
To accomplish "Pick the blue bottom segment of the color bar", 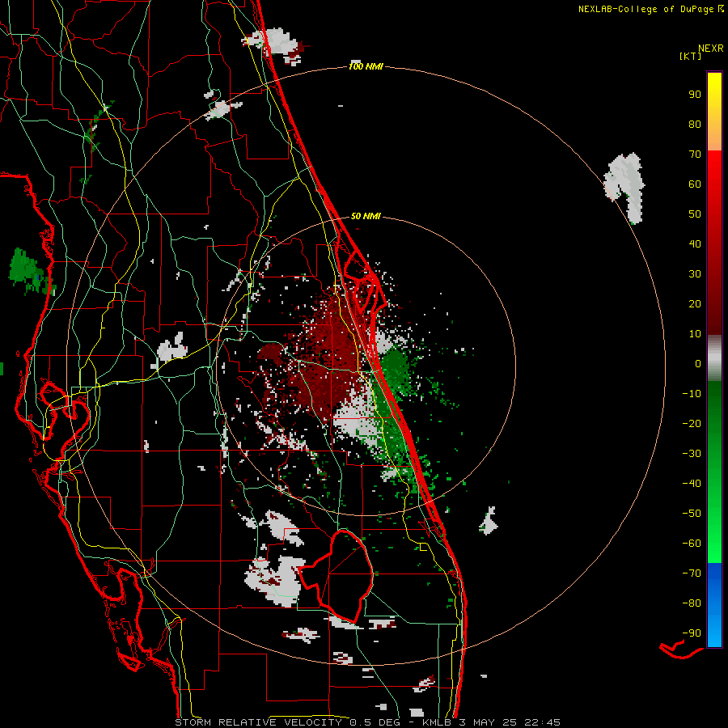I will (714, 605).
